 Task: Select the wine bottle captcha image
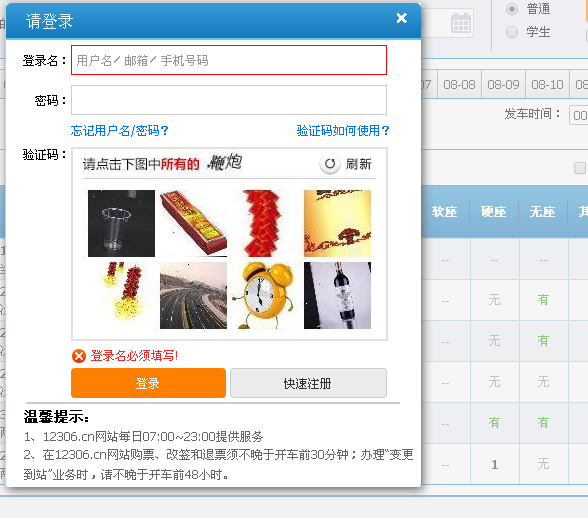tap(337, 295)
